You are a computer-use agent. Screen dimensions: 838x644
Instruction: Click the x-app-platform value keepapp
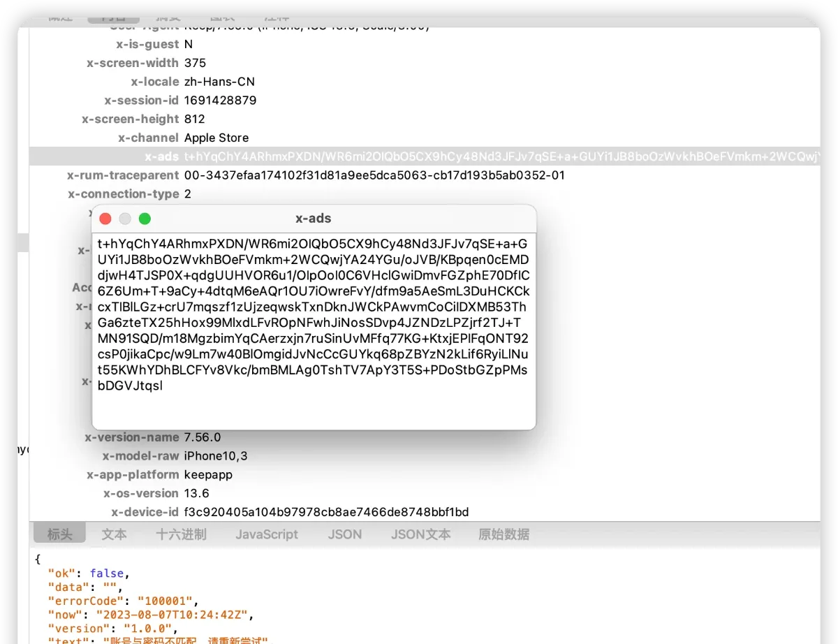click(x=208, y=474)
